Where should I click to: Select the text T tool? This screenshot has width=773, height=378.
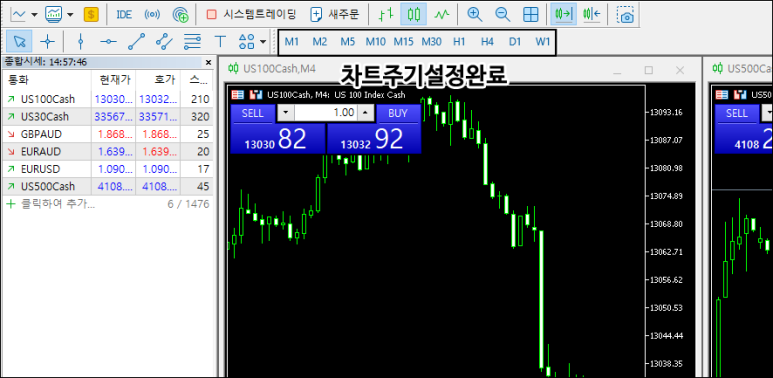pyautogui.click(x=220, y=41)
